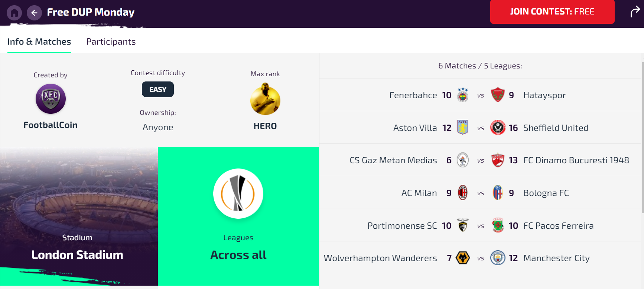
Task: Click the Hatayspor club crest
Action: coord(498,95)
